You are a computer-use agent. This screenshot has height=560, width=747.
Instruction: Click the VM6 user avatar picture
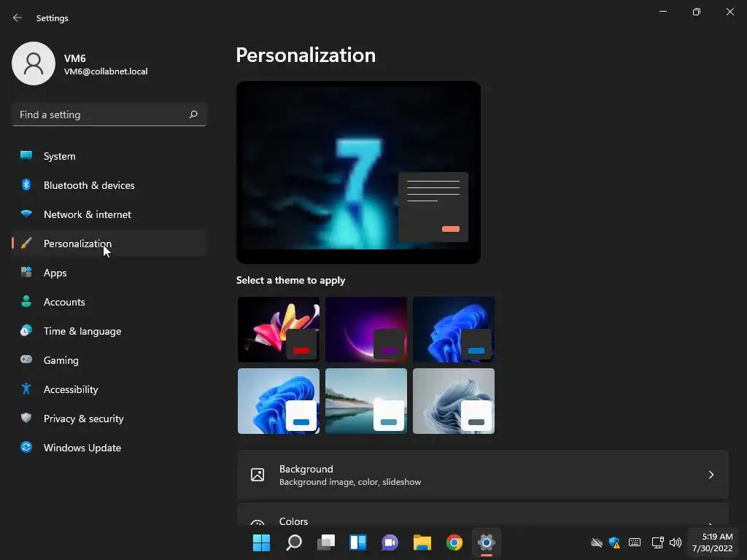tap(34, 63)
